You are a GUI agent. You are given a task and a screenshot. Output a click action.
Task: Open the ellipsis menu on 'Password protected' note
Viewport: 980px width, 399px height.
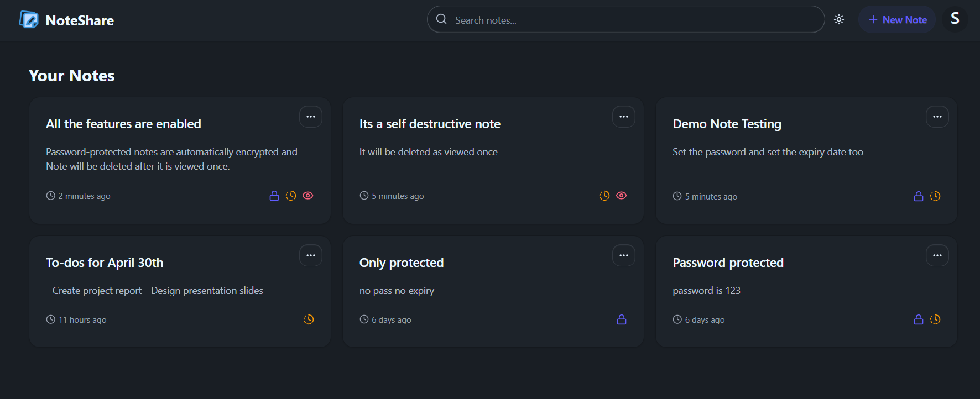[937, 255]
